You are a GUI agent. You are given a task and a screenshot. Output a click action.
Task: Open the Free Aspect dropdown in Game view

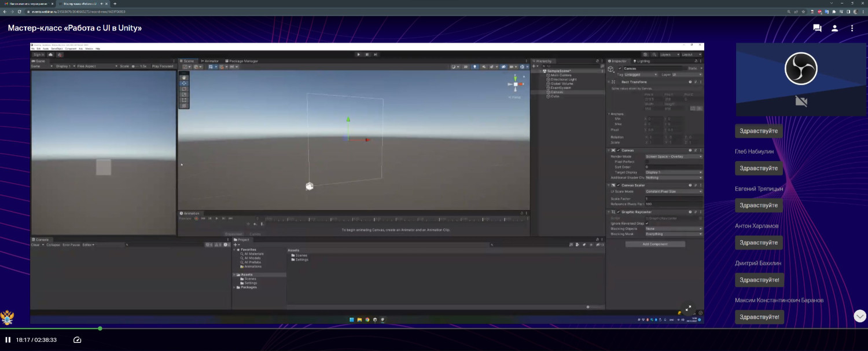[x=97, y=67]
